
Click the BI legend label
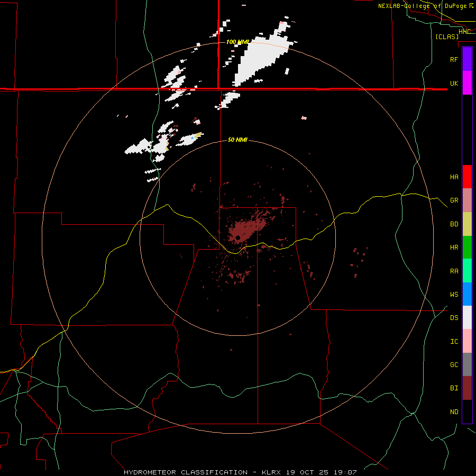click(454, 388)
